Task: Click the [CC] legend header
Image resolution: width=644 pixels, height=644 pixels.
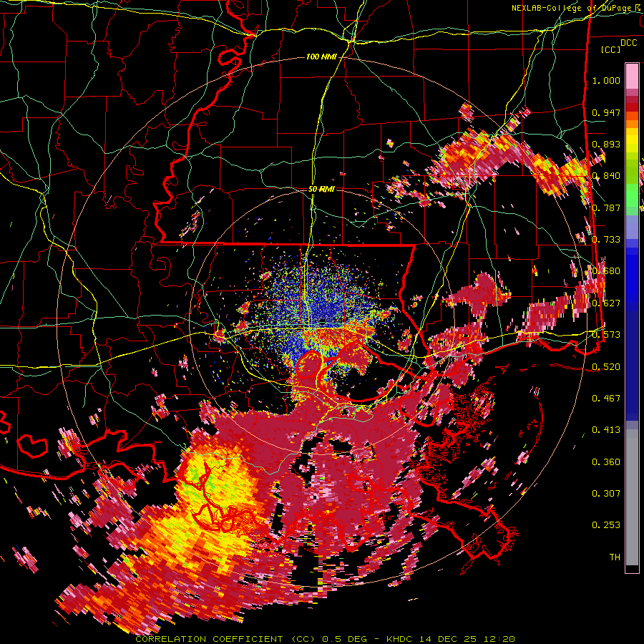Action: [x=610, y=49]
